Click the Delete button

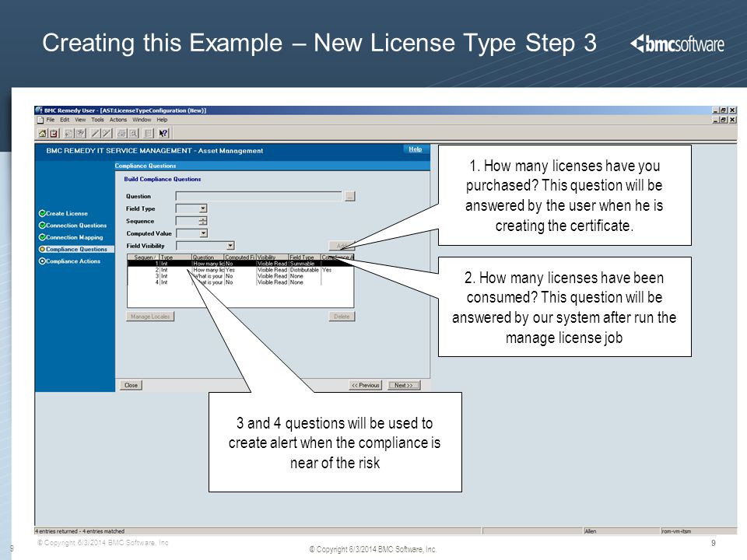(342, 317)
